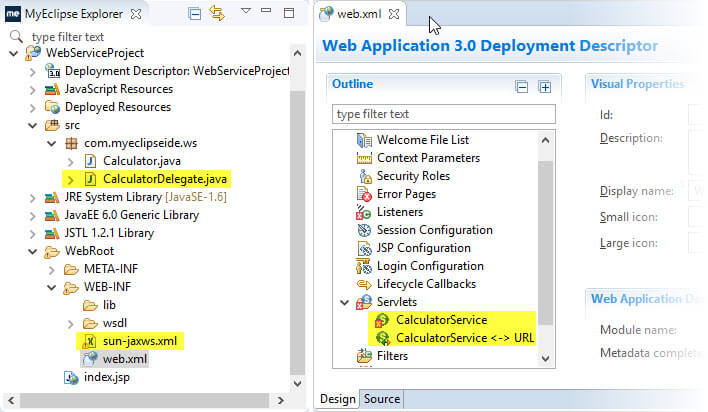Image resolution: width=708 pixels, height=412 pixels.
Task: Click the Outline filter text field
Action: (x=443, y=114)
